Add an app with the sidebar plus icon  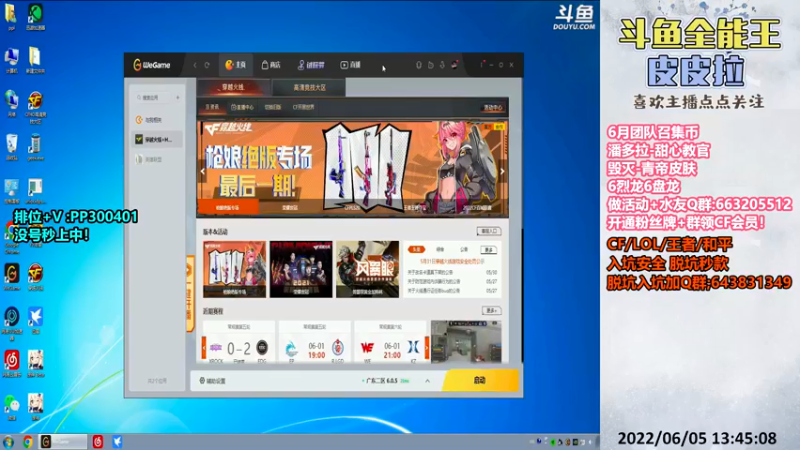click(178, 97)
